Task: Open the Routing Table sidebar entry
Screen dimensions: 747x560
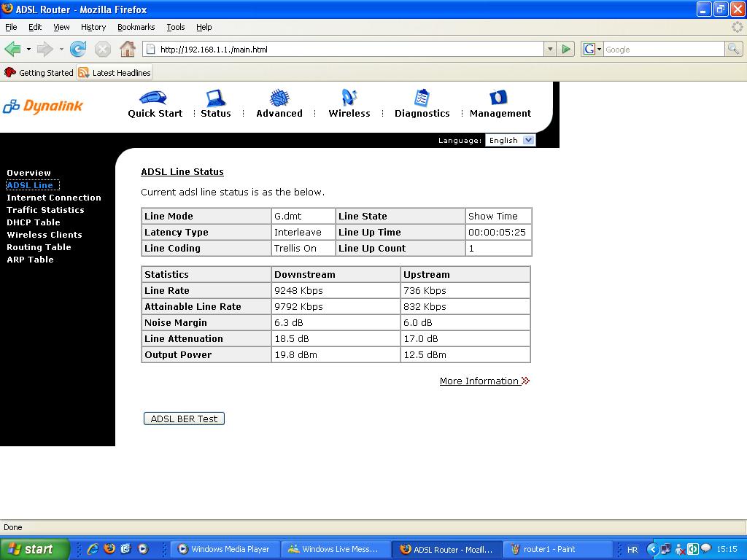Action: pyautogui.click(x=39, y=247)
